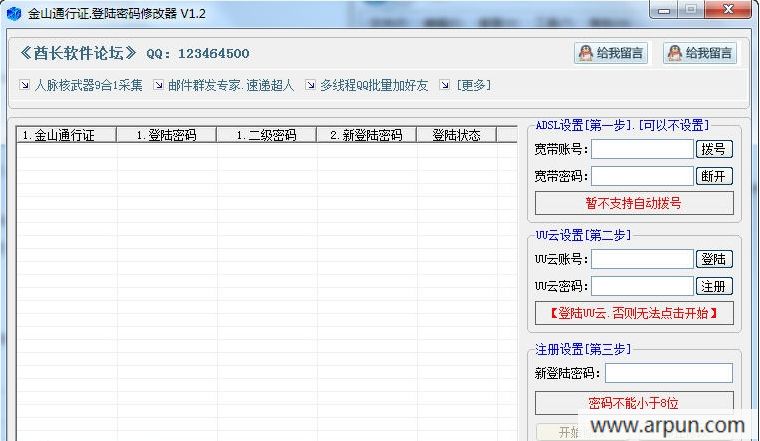Click the 1.金山通行证 column header
Image resolution: width=760 pixels, height=441 pixels.
coord(66,135)
